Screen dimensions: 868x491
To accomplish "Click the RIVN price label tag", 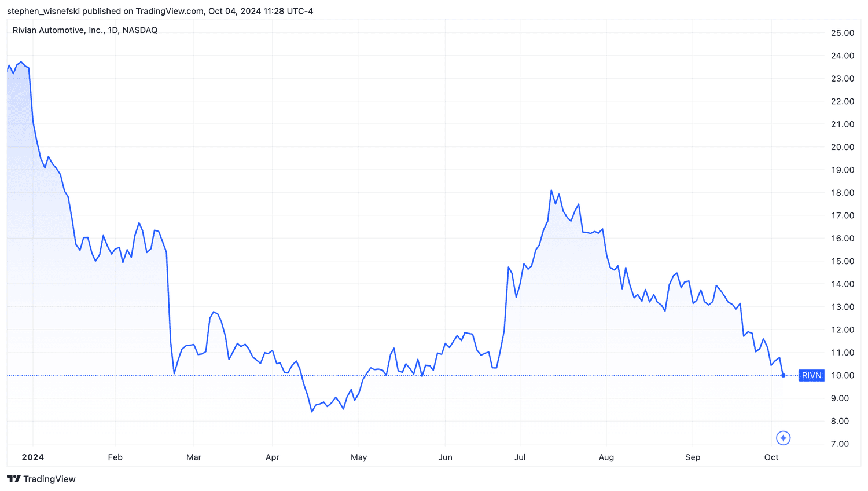I will (x=811, y=375).
